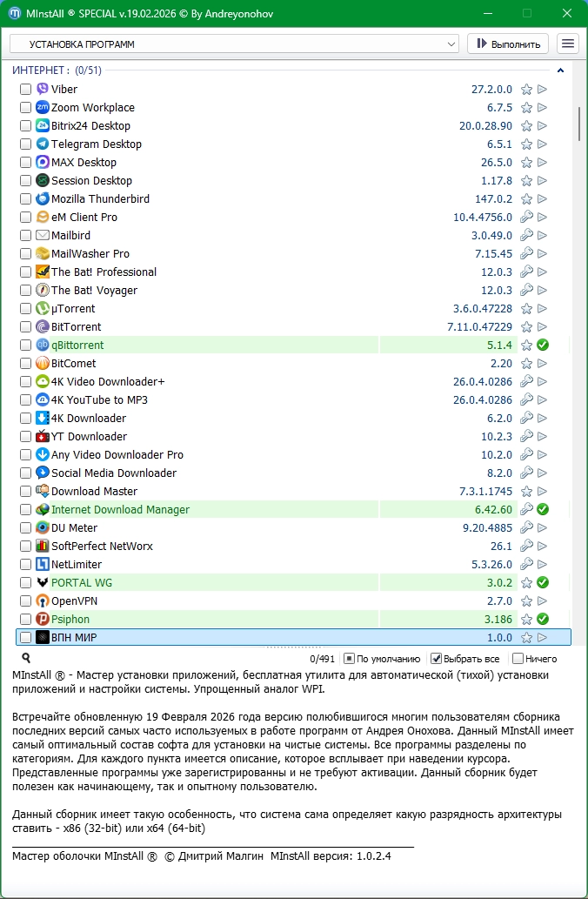Check the SoftPerfect NetWorx checkbox

(x=25, y=546)
